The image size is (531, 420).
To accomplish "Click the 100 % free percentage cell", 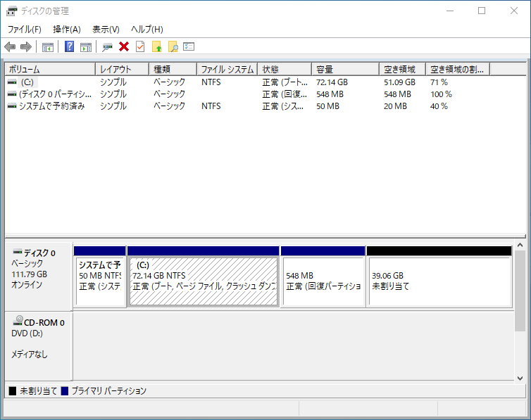I will coord(442,94).
